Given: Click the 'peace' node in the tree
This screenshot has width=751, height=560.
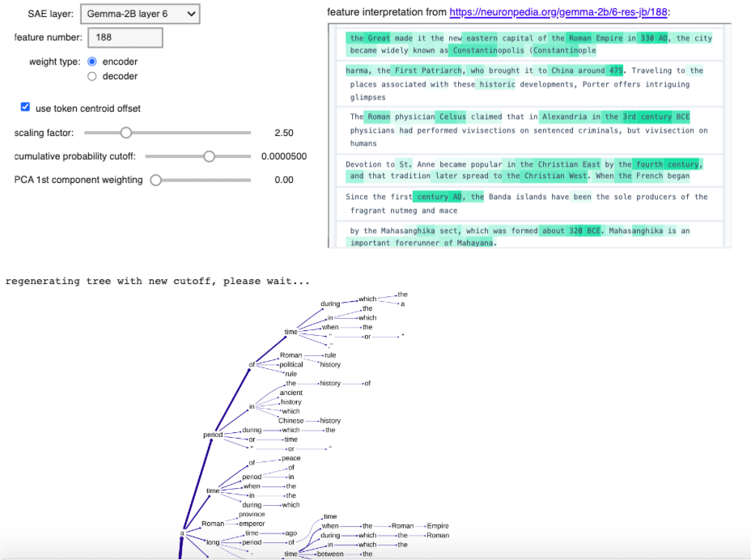Looking at the screenshot, I should coord(291,459).
